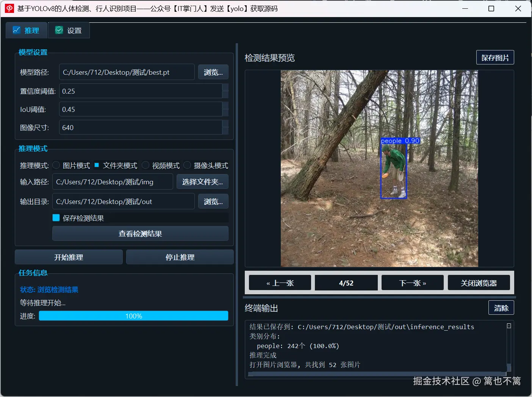Click the chart icon on the 推理 tab
Viewport: 532px width, 397px height.
[16, 30]
